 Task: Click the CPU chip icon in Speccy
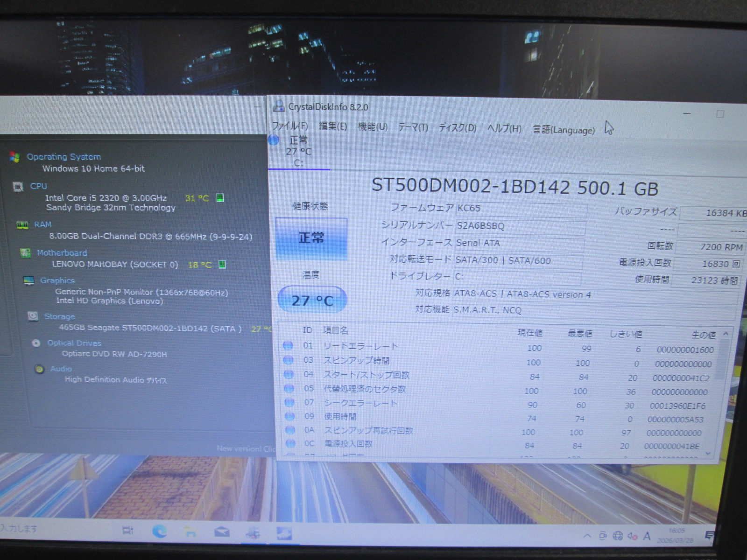pyautogui.click(x=18, y=187)
